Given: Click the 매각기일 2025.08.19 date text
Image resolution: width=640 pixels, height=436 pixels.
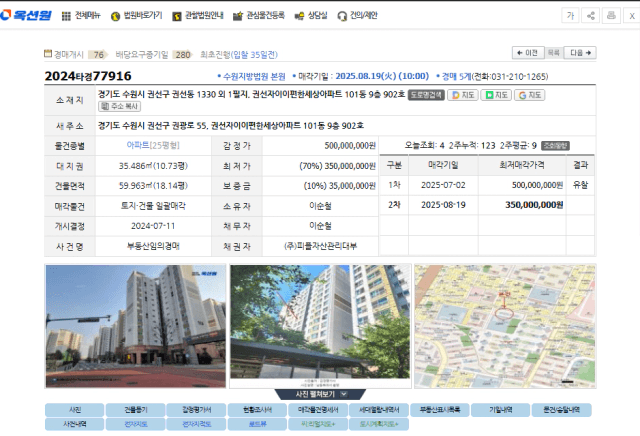Looking at the screenshot, I should [x=382, y=76].
